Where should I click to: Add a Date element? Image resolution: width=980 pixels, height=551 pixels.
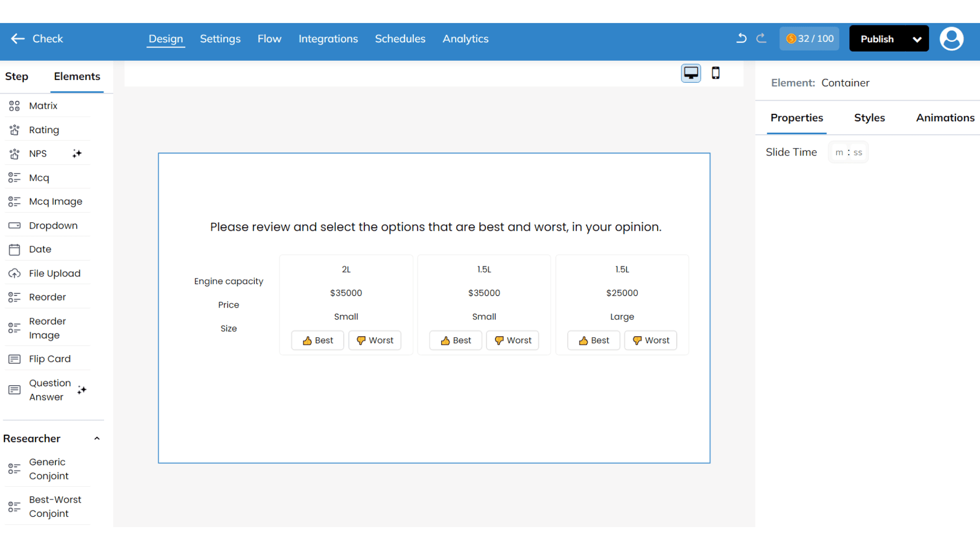click(40, 249)
